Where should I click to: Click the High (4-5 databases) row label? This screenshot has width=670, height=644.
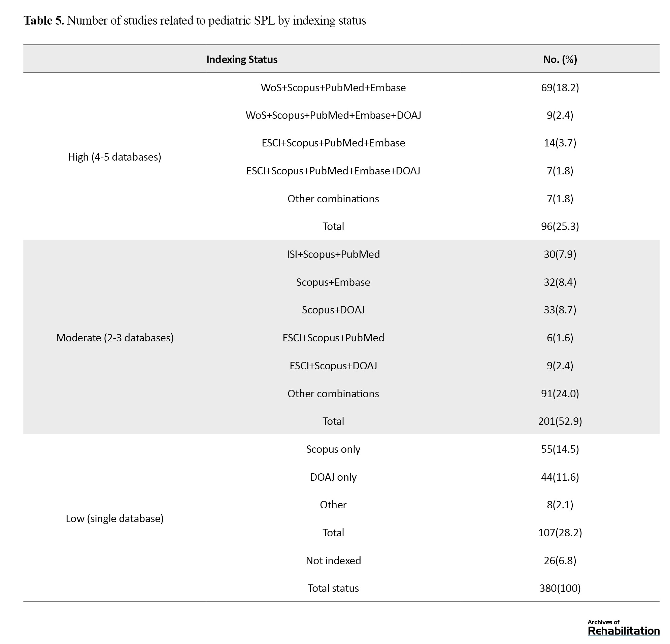point(114,157)
